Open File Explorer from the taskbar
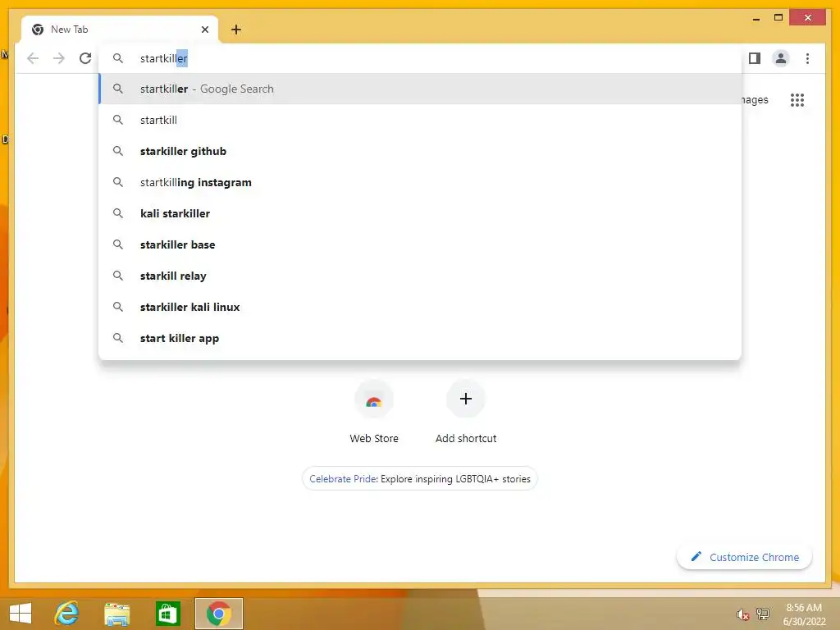Viewport: 840px width, 630px height. [116, 614]
